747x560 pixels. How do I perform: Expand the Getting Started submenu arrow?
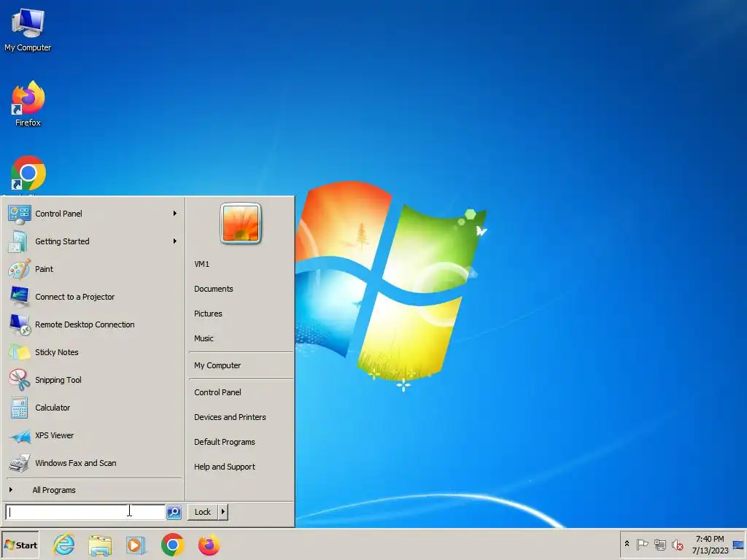point(175,241)
